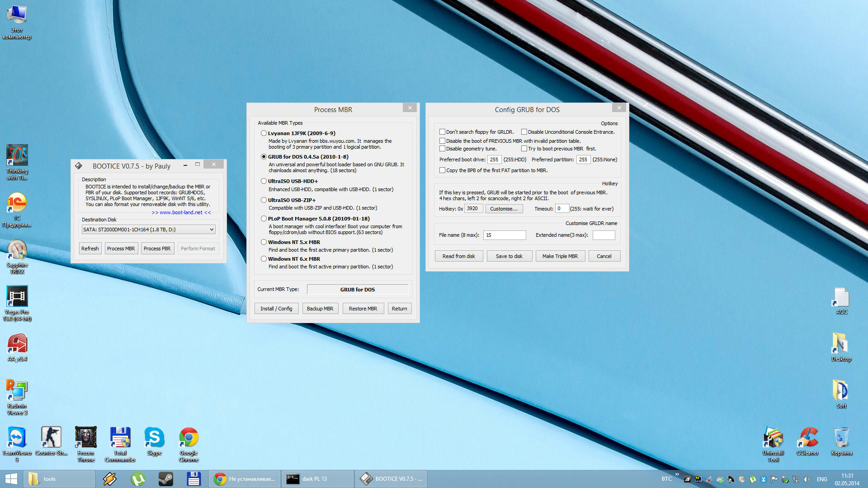
Task: Enable Disable geometry tune checkbox
Action: [x=442, y=149]
